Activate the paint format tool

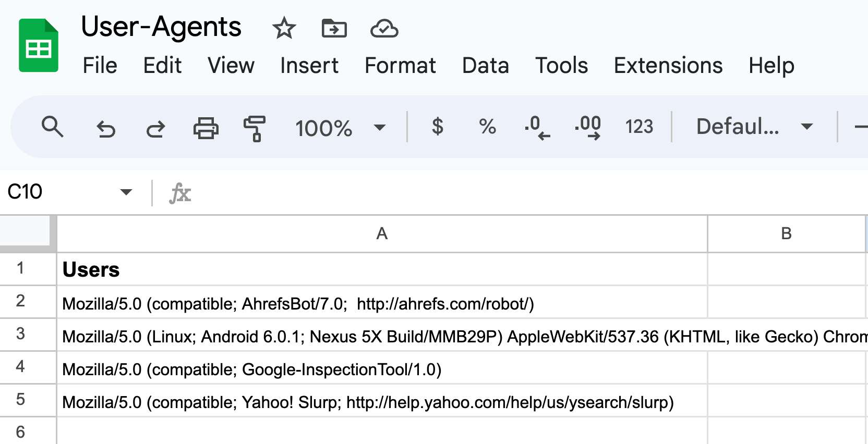coord(255,128)
